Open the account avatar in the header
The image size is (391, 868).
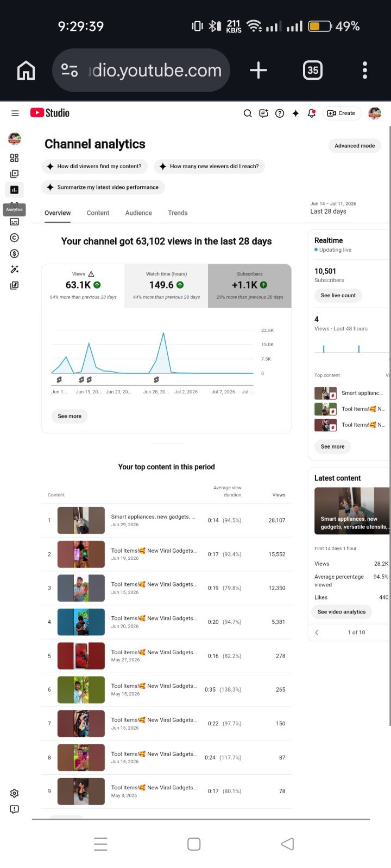pos(375,113)
